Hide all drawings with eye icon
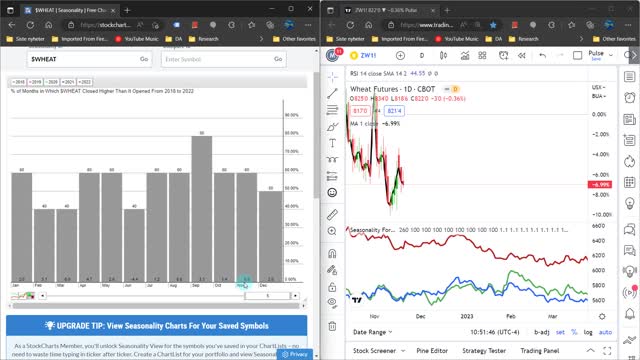Screen dimensions: 640x360 [x=332, y=302]
